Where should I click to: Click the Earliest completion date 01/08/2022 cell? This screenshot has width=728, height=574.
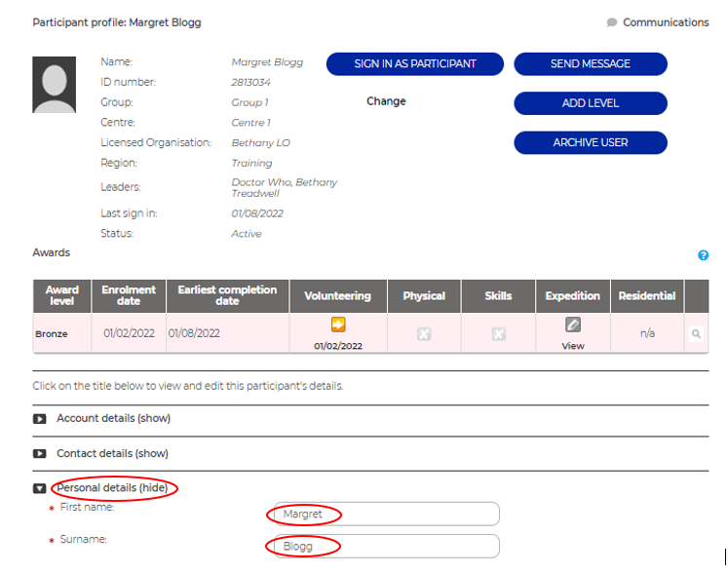coord(227,333)
